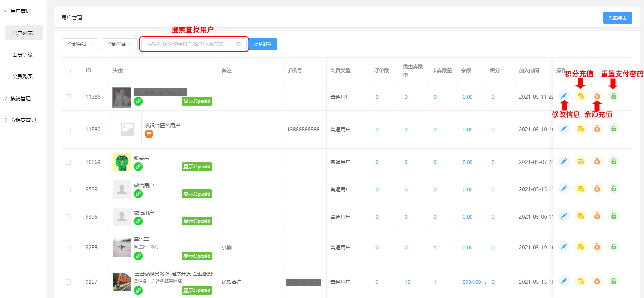Click edit info pencil icon for user 11386
The width and height of the screenshot is (644, 298).
pyautogui.click(x=564, y=96)
